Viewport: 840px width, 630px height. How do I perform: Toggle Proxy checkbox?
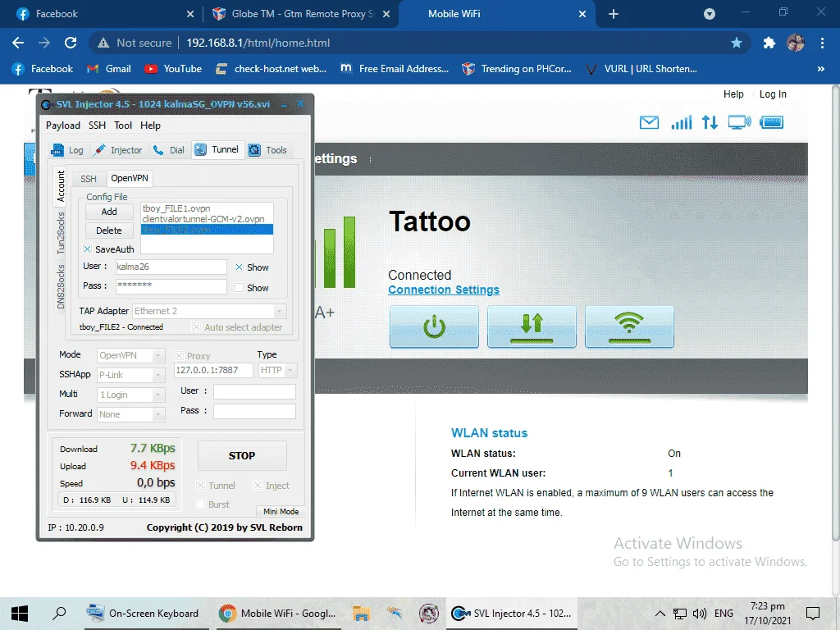(x=180, y=356)
